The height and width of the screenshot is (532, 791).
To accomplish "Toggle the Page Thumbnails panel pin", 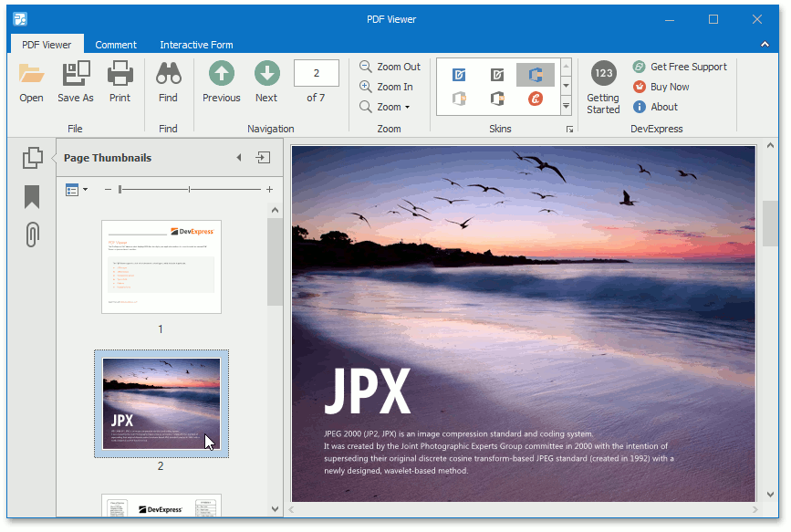I will 263,158.
